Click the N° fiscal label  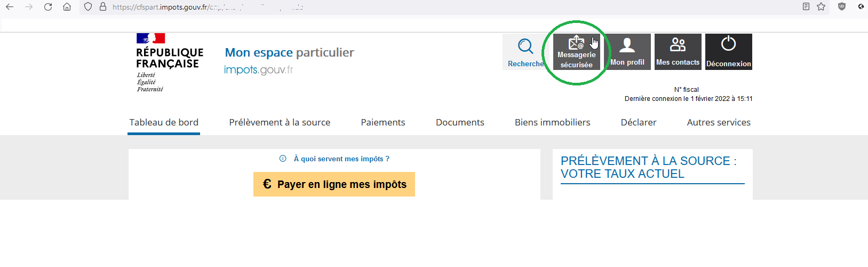click(687, 90)
